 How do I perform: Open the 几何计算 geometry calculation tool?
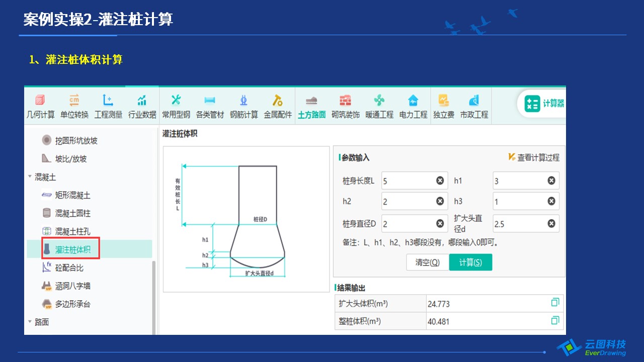click(x=40, y=106)
